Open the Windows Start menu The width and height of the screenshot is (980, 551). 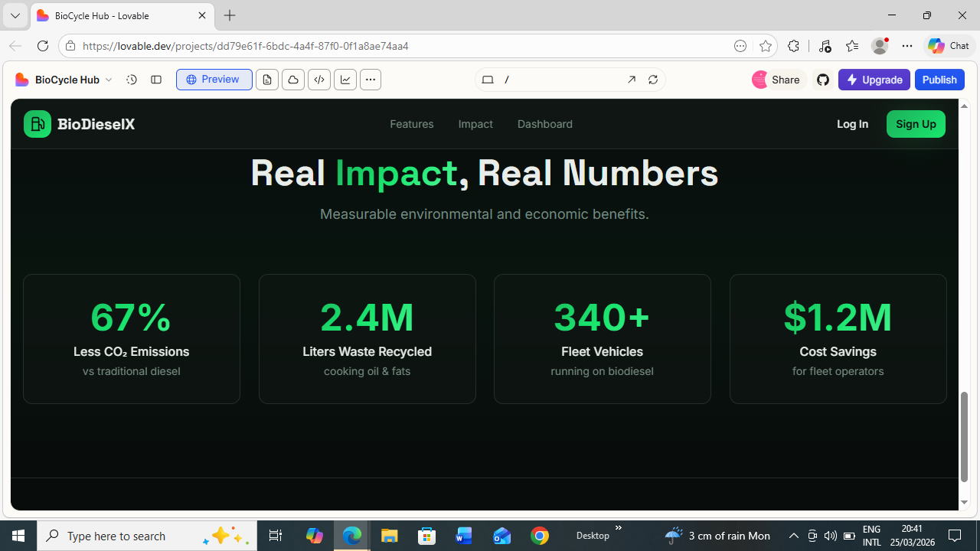point(18,536)
